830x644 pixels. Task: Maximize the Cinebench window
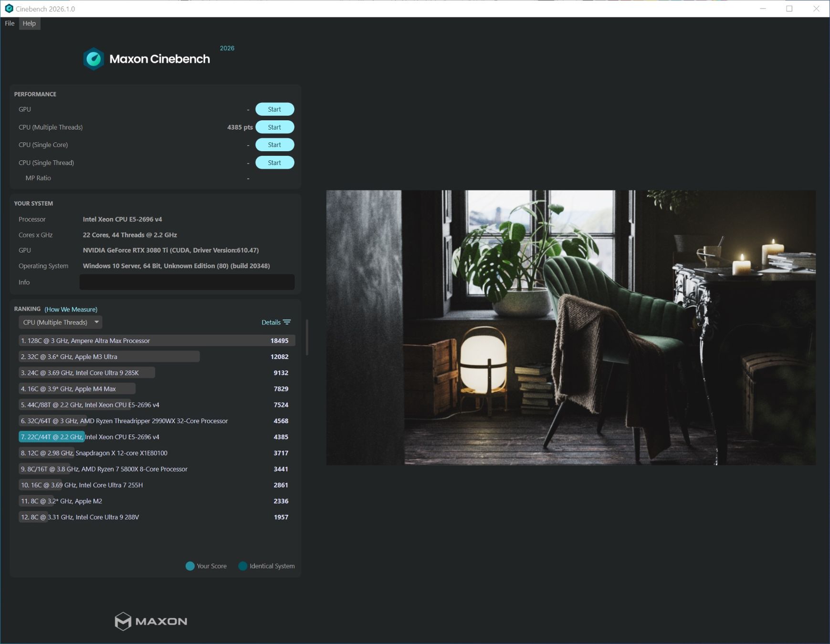click(789, 9)
